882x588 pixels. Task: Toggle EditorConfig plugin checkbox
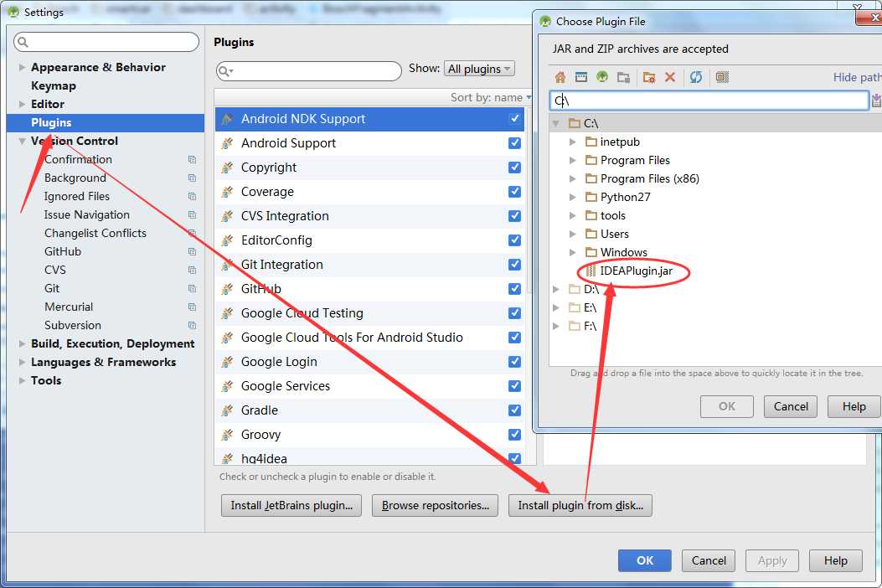pos(514,240)
